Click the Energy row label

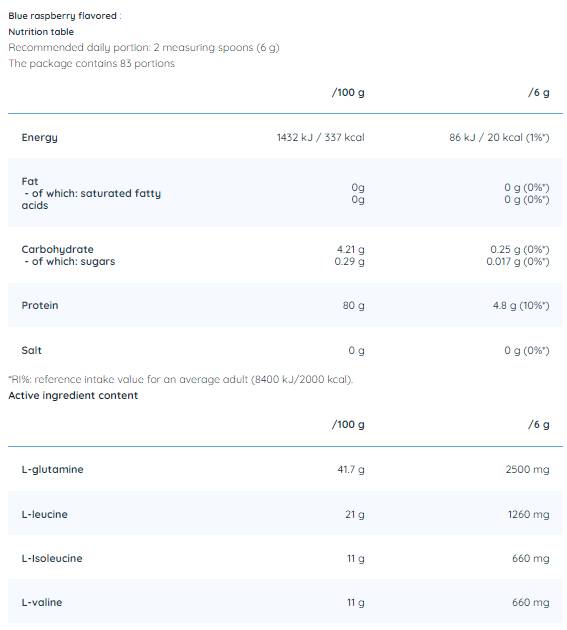pos(39,137)
